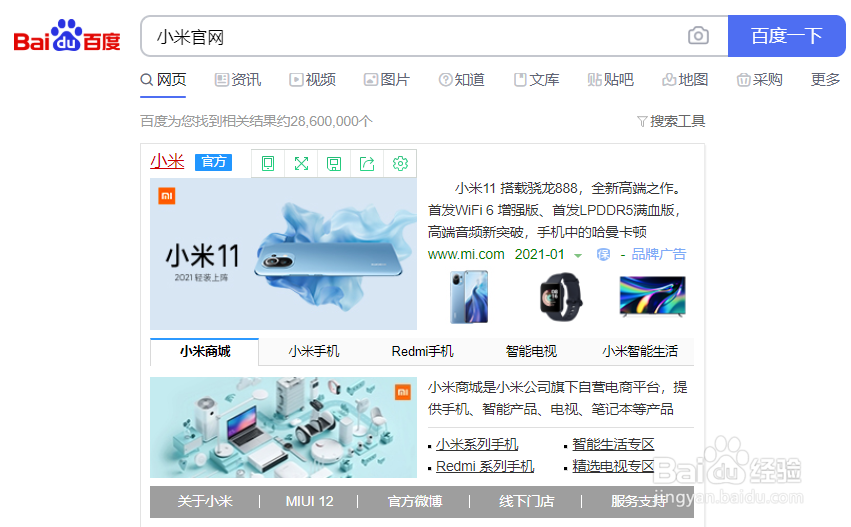Click the expand-arrows icon in result toolbar
Image resolution: width=851 pixels, height=527 pixels.
pos(301,163)
